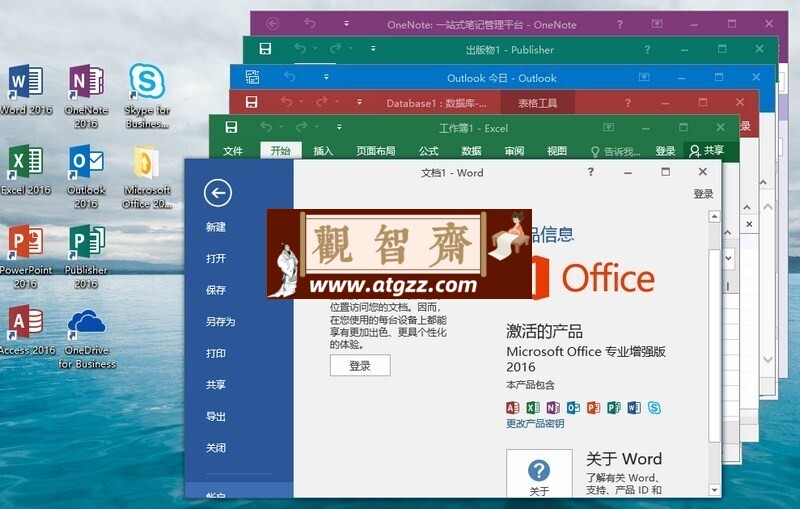Viewport: 800px width, 509px height.
Task: Click ribbon display options icon in Excel
Action: coord(608,127)
